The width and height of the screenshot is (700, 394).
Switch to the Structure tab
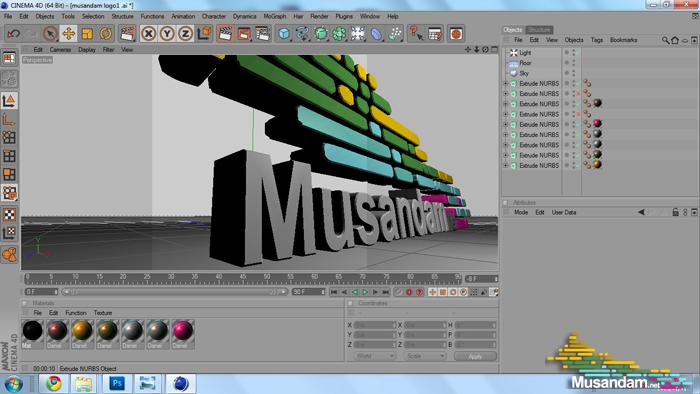539,30
